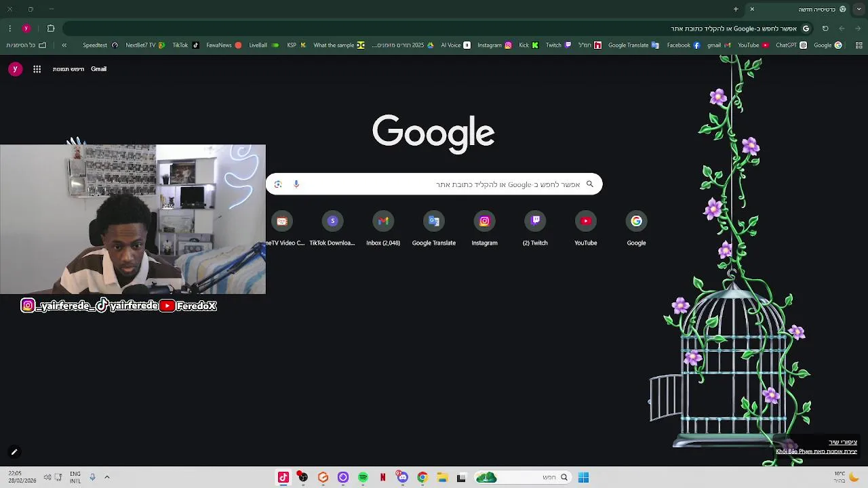The image size is (868, 488).
Task: Open the Instagram bookmark in bookmarks bar
Action: (494, 45)
